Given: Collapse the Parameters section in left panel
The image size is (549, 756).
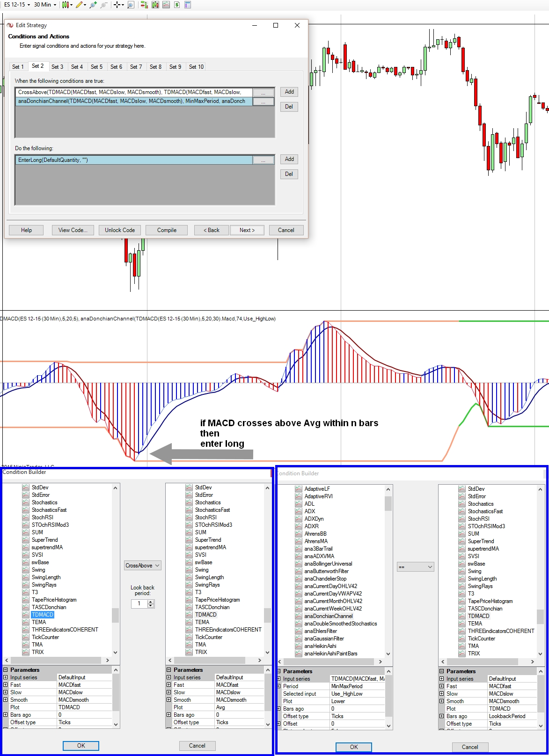Looking at the screenshot, I should pyautogui.click(x=6, y=670).
